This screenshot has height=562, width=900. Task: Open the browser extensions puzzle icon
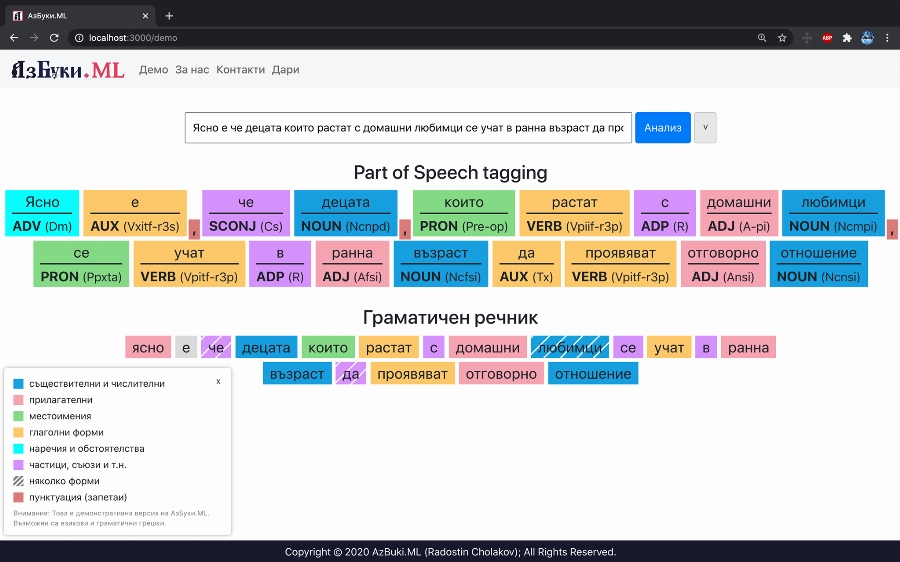tap(847, 38)
